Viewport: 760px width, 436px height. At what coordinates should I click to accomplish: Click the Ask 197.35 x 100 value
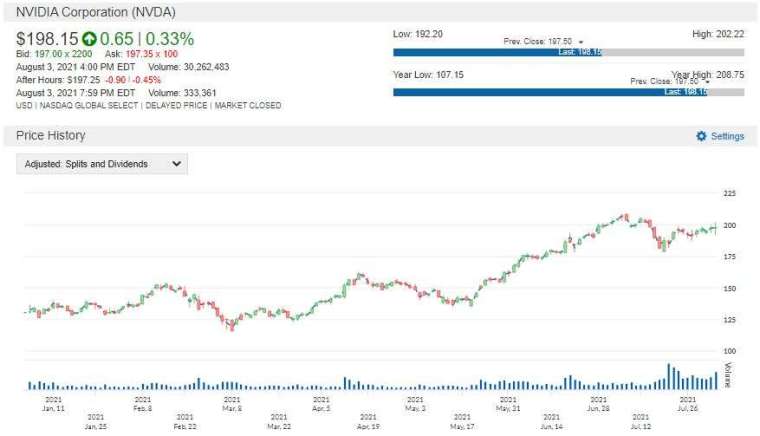coord(152,54)
